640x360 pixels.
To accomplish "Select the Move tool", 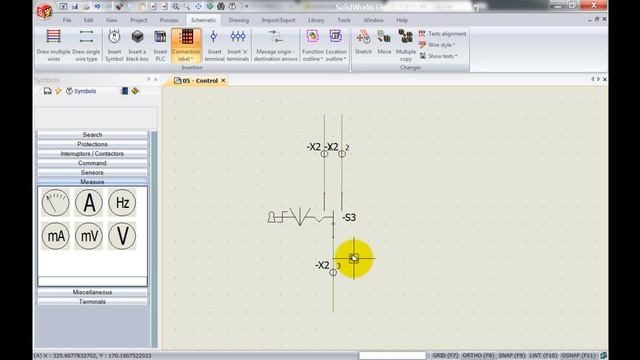I will pyautogui.click(x=384, y=42).
